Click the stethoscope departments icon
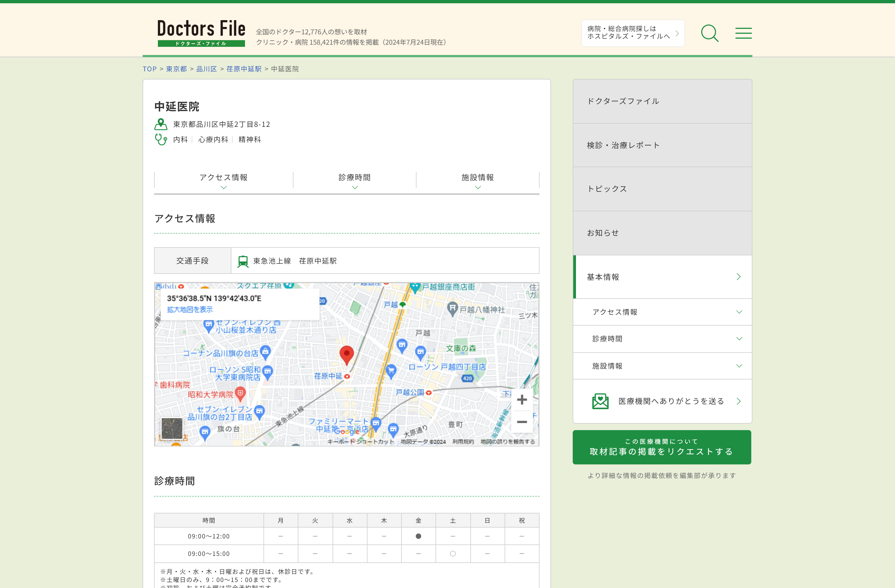The image size is (895, 588). click(x=161, y=139)
